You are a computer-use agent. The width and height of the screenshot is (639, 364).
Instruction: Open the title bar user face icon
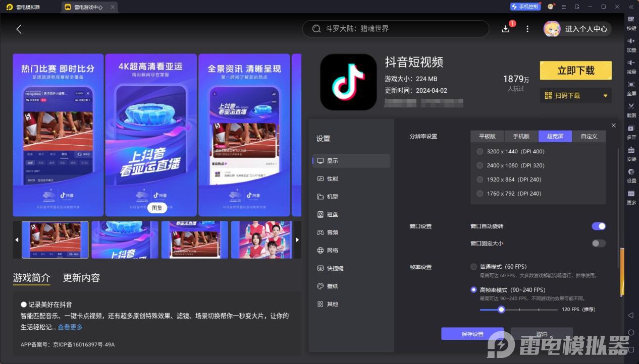(x=550, y=7)
